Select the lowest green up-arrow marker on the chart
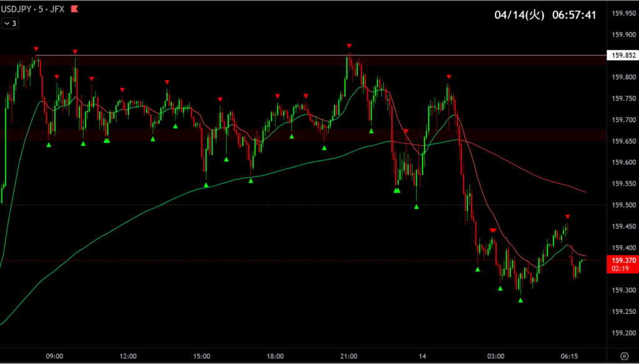Image resolution: width=639 pixels, height=364 pixels. (x=520, y=300)
